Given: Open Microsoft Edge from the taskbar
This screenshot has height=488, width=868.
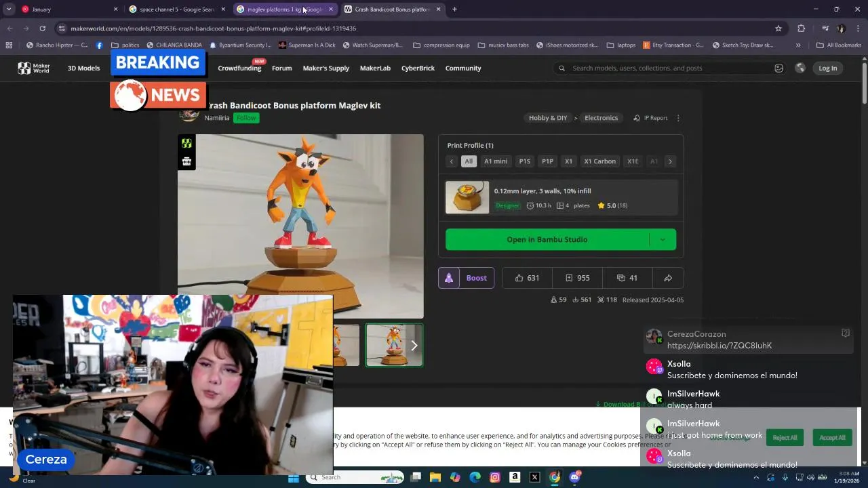Looking at the screenshot, I should (x=475, y=477).
